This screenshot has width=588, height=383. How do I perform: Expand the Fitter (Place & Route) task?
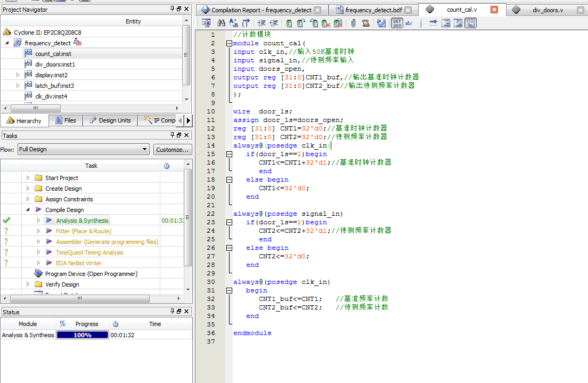point(38,231)
